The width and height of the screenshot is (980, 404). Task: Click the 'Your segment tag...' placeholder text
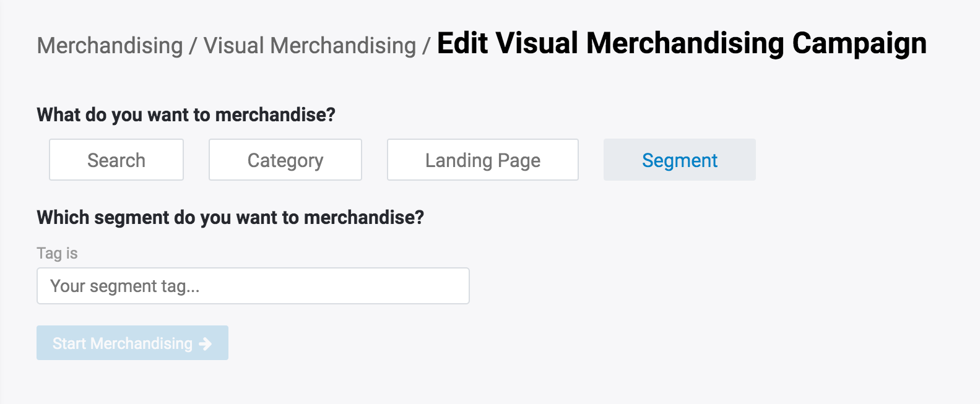(x=124, y=286)
